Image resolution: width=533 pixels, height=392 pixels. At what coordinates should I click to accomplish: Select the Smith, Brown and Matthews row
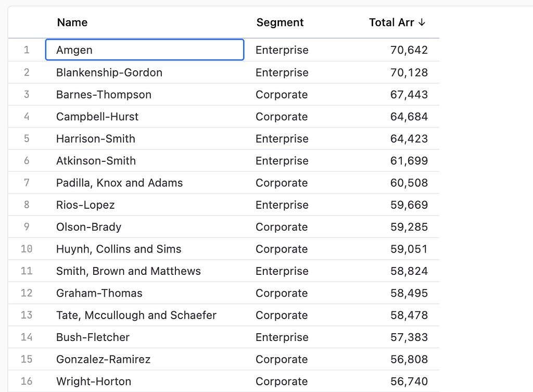[x=128, y=271]
